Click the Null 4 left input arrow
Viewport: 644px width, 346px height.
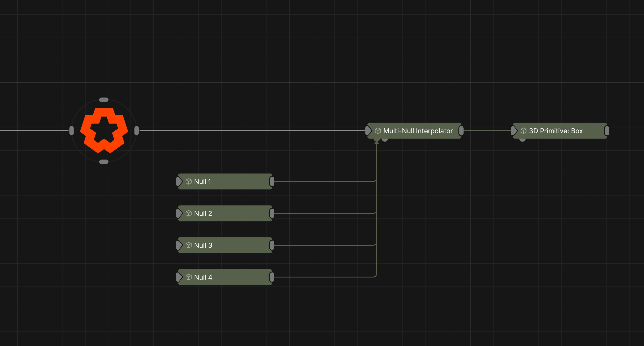[179, 277]
